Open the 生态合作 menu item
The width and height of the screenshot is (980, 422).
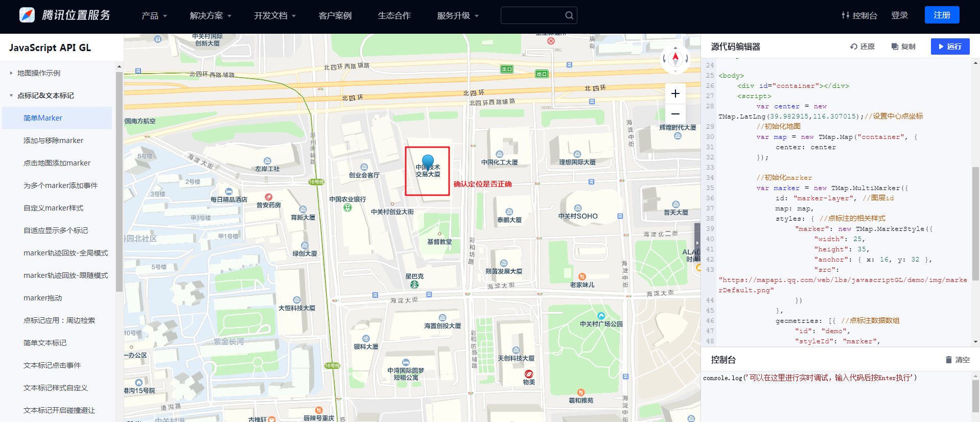394,16
